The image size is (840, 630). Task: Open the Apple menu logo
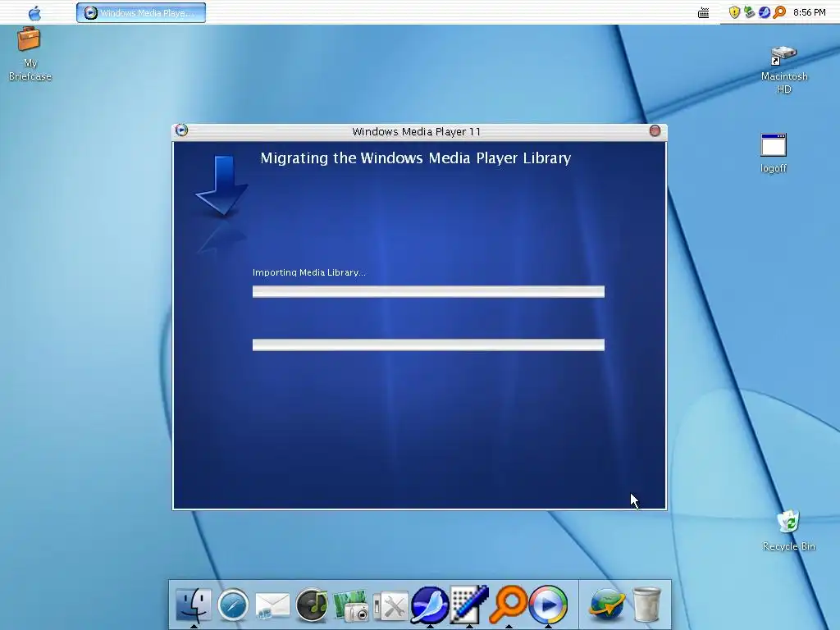(x=34, y=12)
